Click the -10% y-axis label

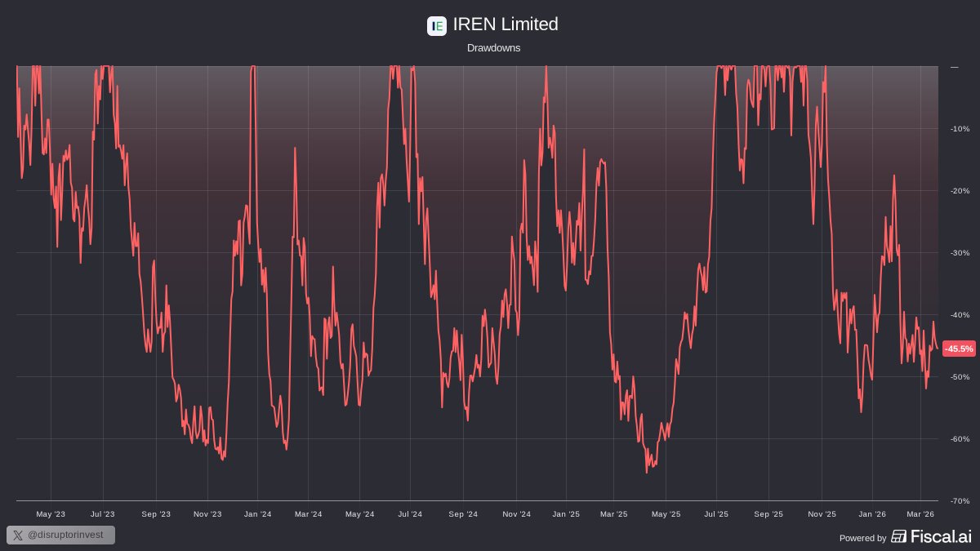click(x=959, y=129)
